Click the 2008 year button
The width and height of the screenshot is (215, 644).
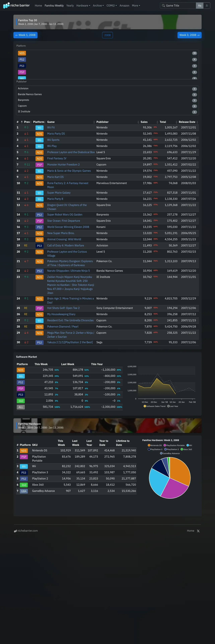pyautogui.click(x=107, y=35)
